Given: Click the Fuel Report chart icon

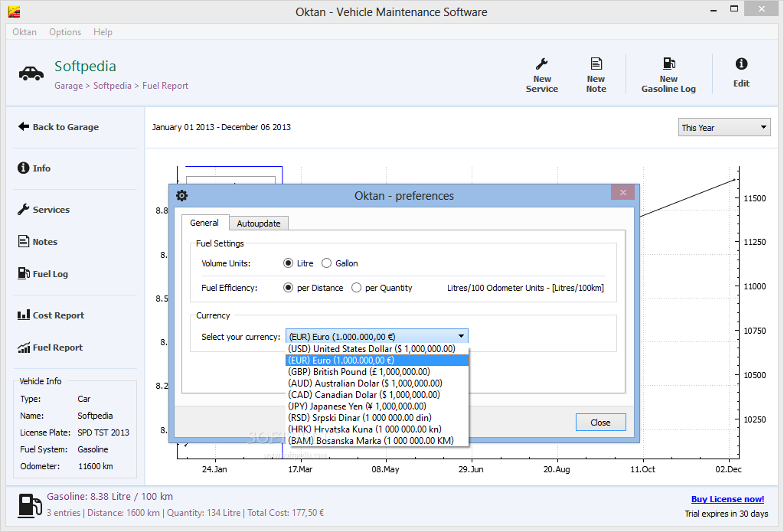Looking at the screenshot, I should [x=24, y=348].
